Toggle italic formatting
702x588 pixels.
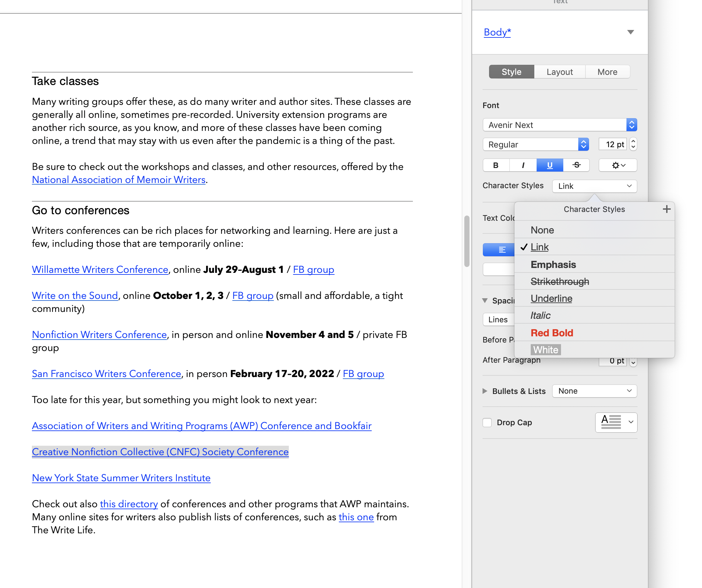[523, 165]
